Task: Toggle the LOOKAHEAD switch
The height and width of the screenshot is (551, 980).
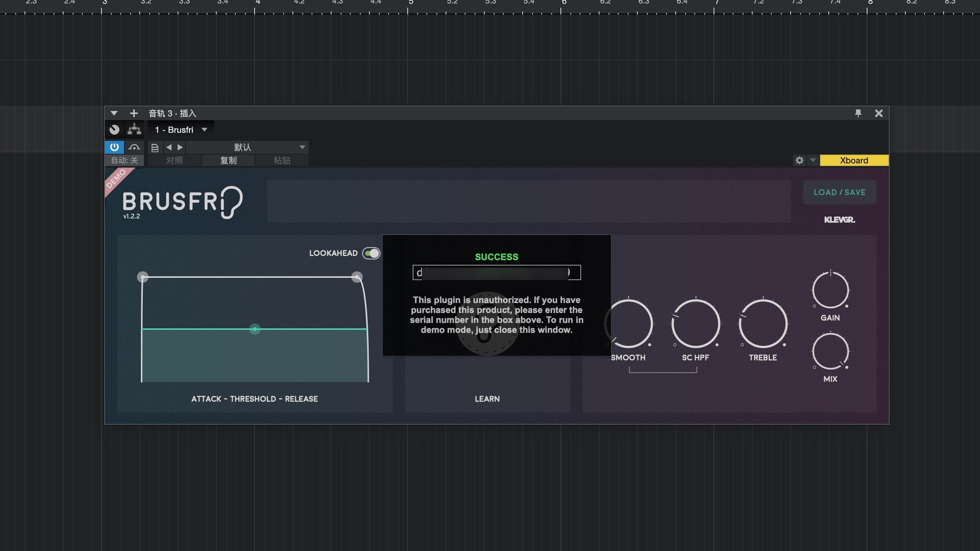Action: [x=371, y=253]
